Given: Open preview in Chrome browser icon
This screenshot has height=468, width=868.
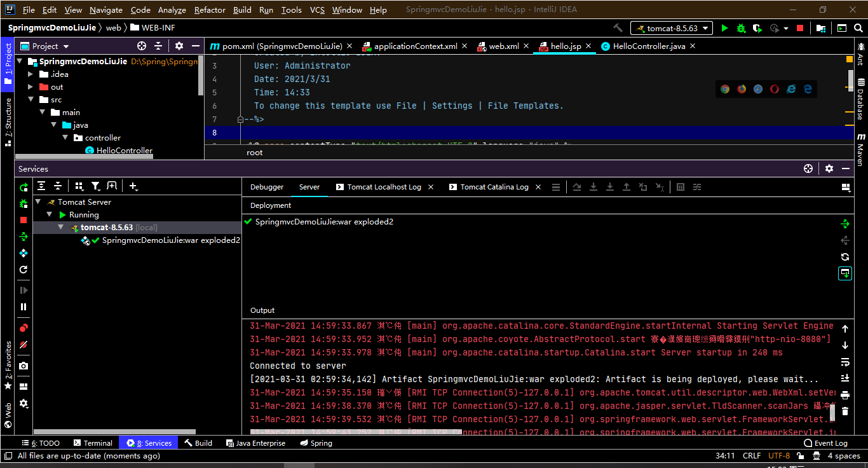Looking at the screenshot, I should tap(725, 89).
